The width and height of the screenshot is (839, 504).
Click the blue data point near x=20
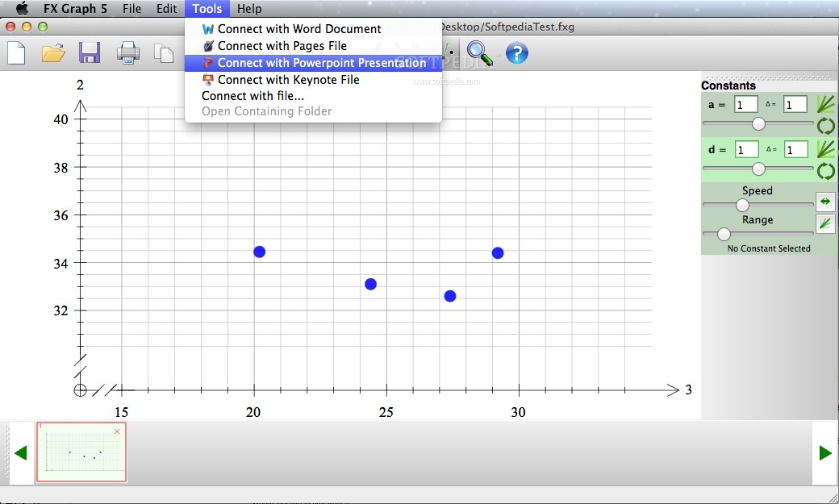pyautogui.click(x=260, y=252)
